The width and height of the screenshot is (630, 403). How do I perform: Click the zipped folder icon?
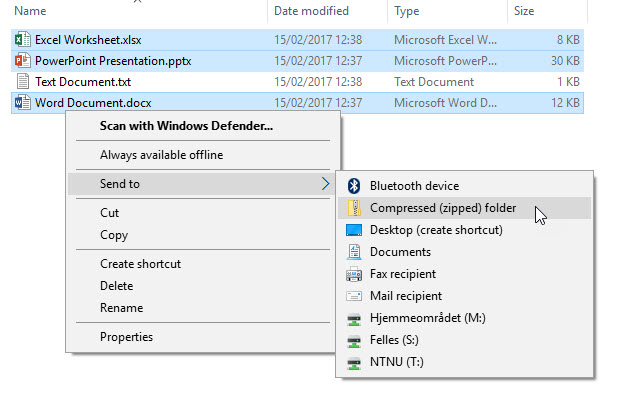(354, 208)
